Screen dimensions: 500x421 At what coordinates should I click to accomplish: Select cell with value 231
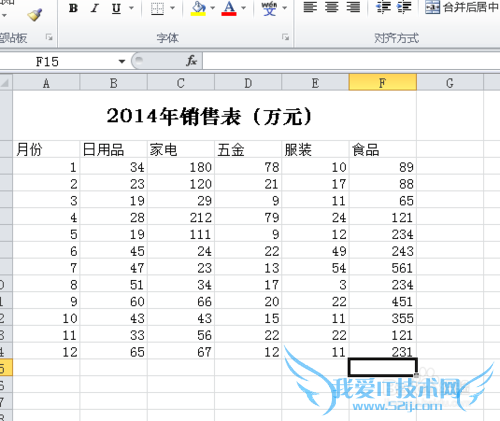pos(383,351)
